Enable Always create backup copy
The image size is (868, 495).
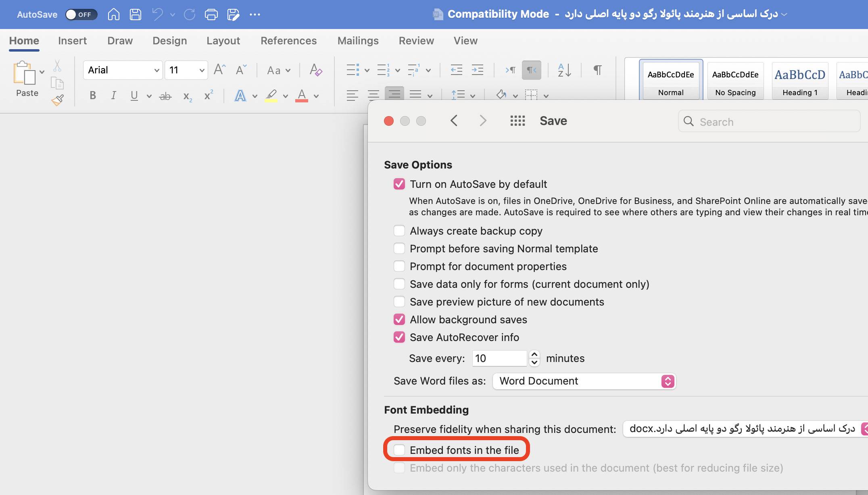click(x=399, y=230)
